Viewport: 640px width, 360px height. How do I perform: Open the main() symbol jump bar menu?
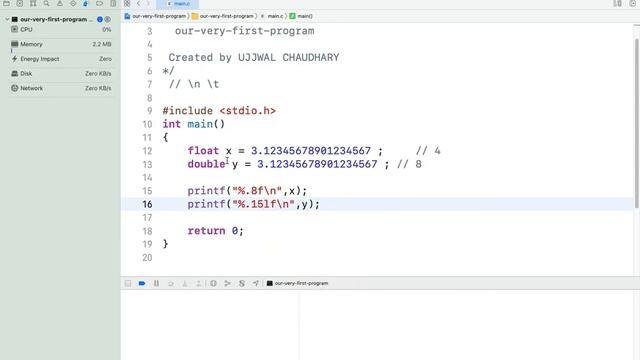pyautogui.click(x=301, y=16)
